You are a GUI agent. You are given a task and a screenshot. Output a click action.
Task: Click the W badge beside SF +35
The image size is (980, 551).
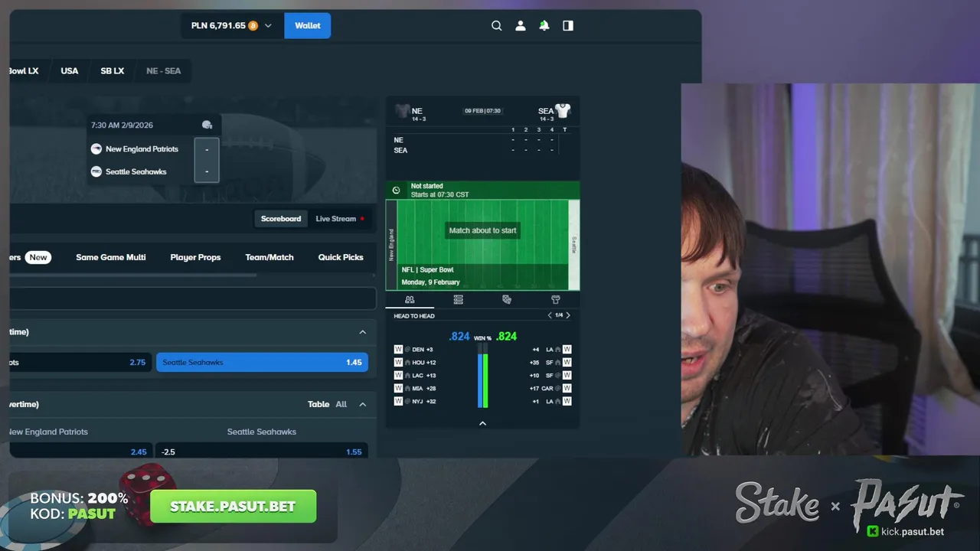tap(567, 362)
